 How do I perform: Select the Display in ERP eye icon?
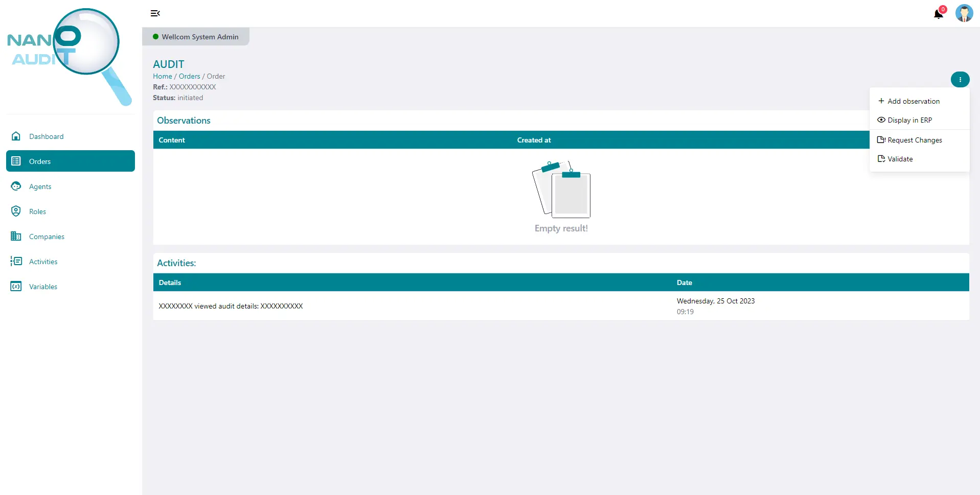[881, 120]
